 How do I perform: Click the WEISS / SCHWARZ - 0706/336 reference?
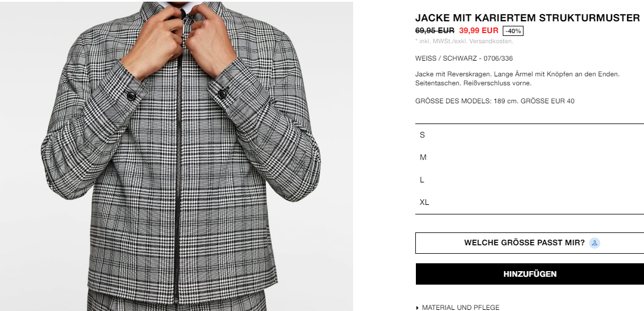coord(464,58)
